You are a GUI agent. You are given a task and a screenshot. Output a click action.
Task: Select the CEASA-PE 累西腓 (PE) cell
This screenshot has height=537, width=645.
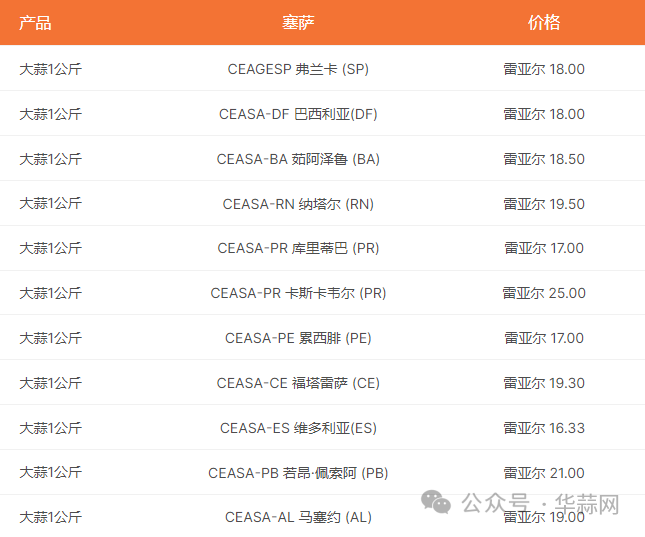point(298,338)
